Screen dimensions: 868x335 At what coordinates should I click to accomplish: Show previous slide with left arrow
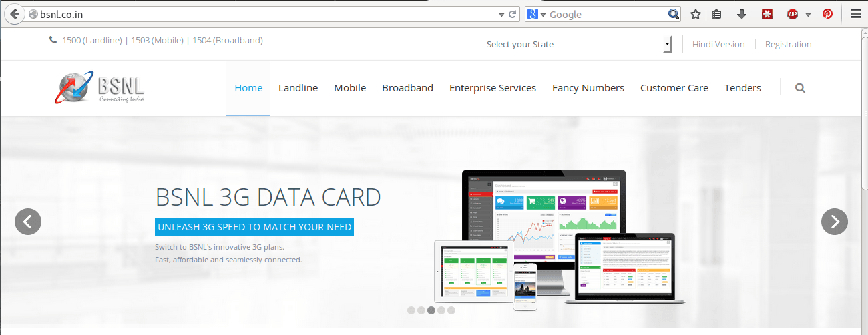pos(28,222)
